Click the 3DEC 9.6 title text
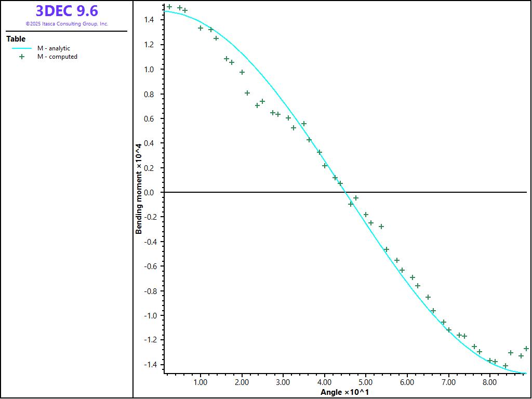 (x=66, y=11)
